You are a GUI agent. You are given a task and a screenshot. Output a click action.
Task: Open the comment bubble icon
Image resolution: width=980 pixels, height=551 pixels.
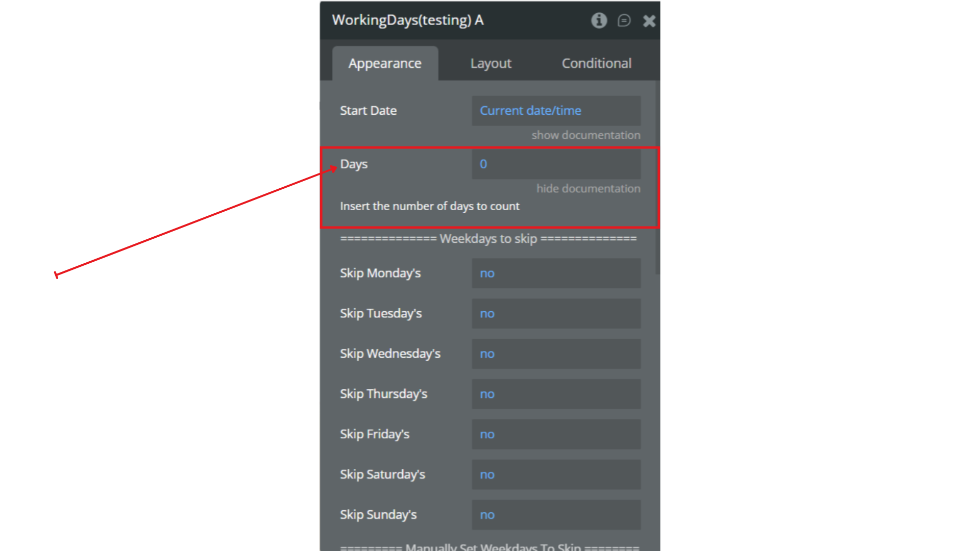coord(624,20)
